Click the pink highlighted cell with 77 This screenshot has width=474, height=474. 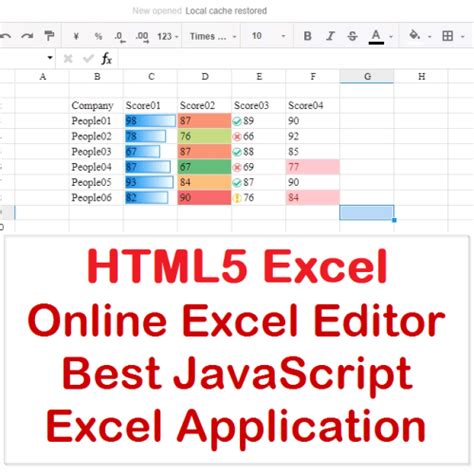coord(313,167)
